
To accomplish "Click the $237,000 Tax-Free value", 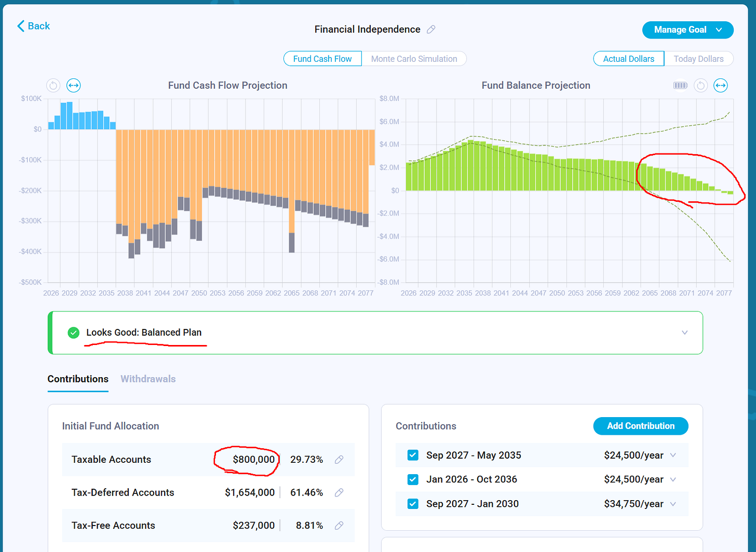I will (x=254, y=526).
